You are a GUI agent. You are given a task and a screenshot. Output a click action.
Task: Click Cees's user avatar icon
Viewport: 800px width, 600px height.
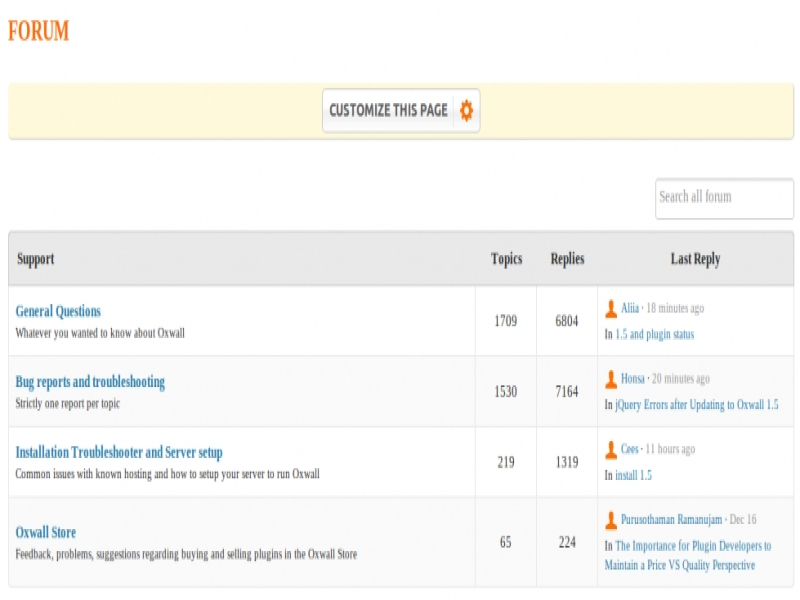click(611, 450)
